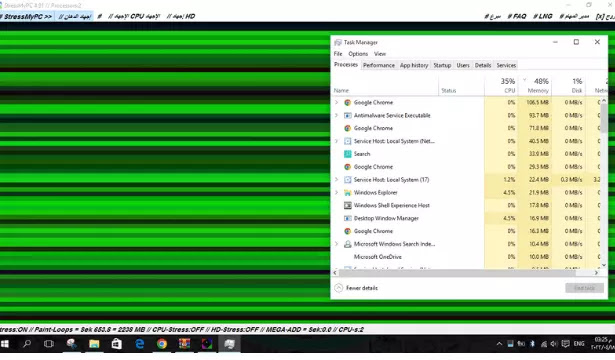The width and height of the screenshot is (615, 360).
Task: Open Microsoft Edge from the taskbar
Action: click(139, 344)
